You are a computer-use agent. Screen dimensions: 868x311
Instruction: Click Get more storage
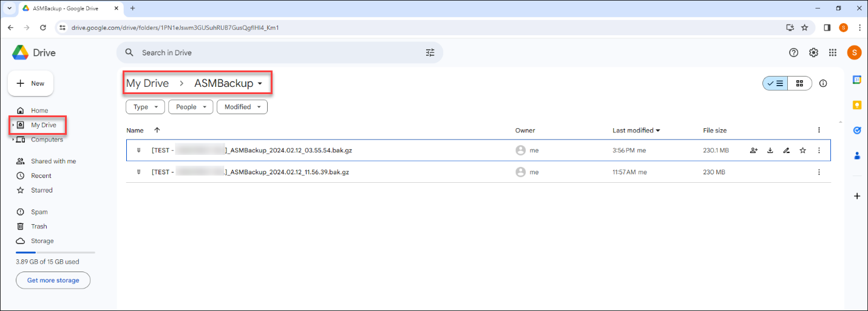53,280
